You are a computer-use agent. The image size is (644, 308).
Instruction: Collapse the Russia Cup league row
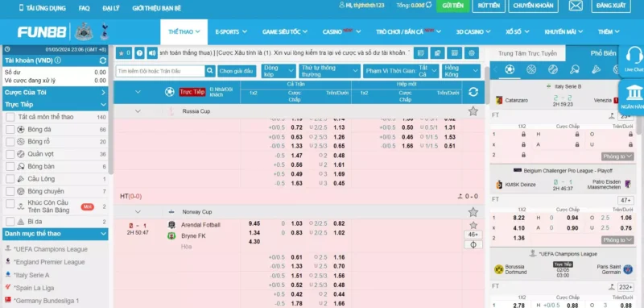click(x=138, y=111)
